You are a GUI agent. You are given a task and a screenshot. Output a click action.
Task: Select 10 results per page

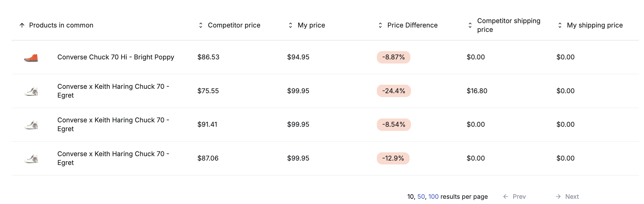click(410, 197)
